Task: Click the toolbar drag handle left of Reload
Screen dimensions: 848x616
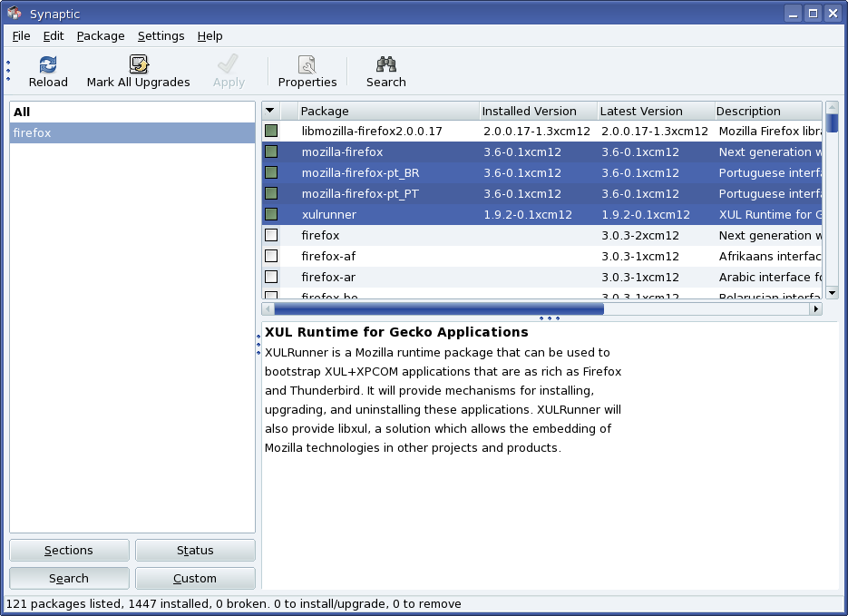Action: [8, 71]
